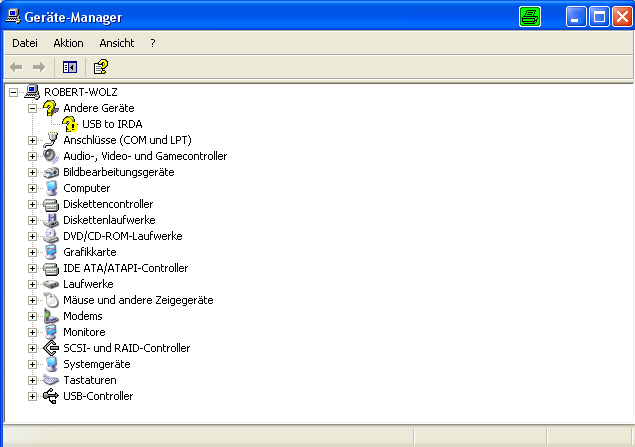This screenshot has height=447, width=635.
Task: Select the Grafikkarte label
Action: pos(90,252)
